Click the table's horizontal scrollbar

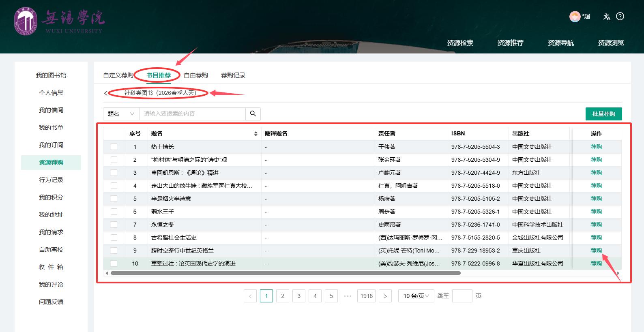(x=285, y=273)
